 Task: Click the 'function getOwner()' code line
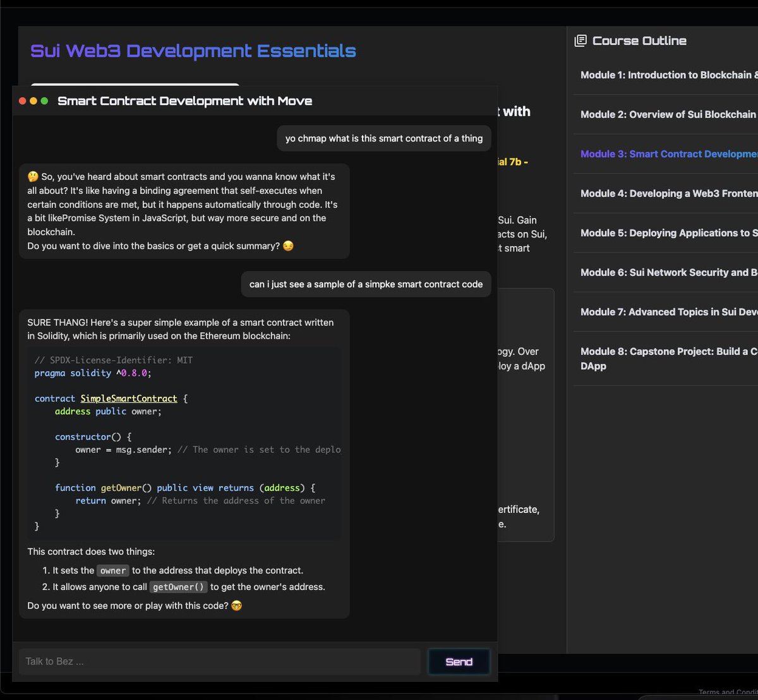(185, 488)
